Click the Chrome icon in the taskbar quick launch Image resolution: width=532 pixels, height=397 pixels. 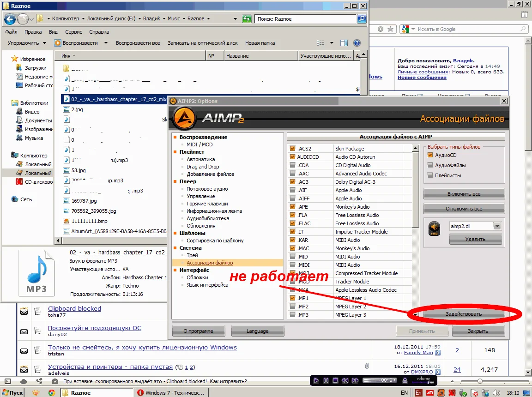52,392
